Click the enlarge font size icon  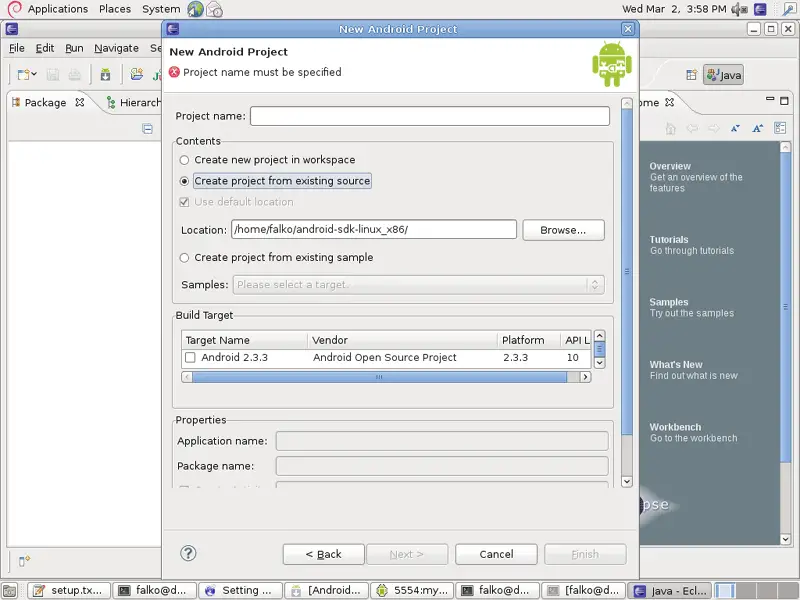(758, 128)
